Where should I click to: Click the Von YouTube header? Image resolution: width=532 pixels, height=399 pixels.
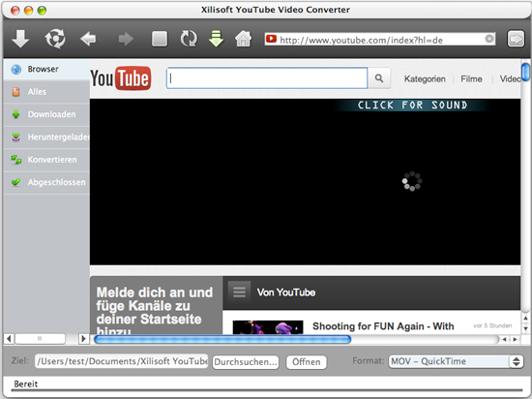click(x=286, y=292)
